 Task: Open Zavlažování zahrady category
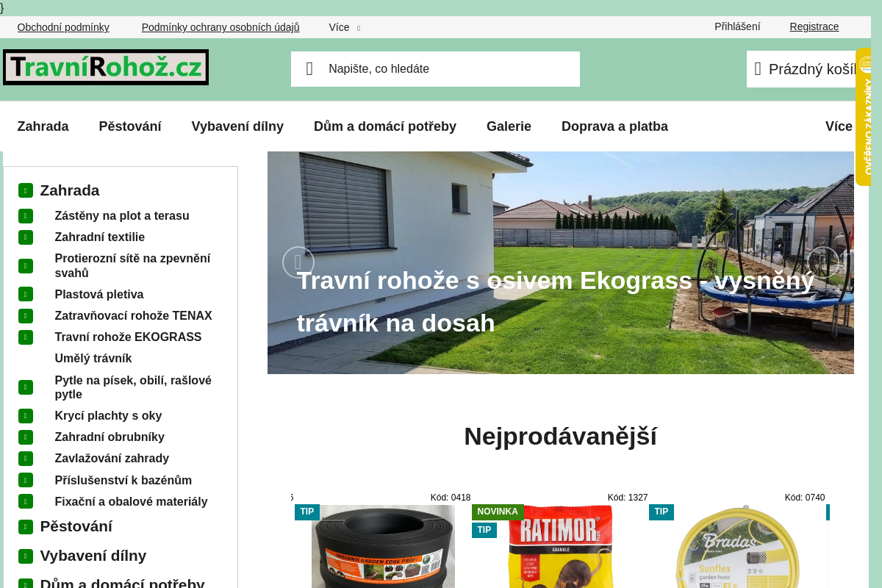[x=112, y=459]
